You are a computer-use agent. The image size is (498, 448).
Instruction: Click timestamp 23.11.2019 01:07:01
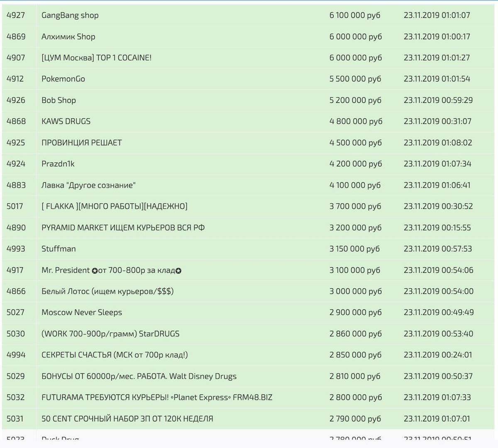click(437, 419)
